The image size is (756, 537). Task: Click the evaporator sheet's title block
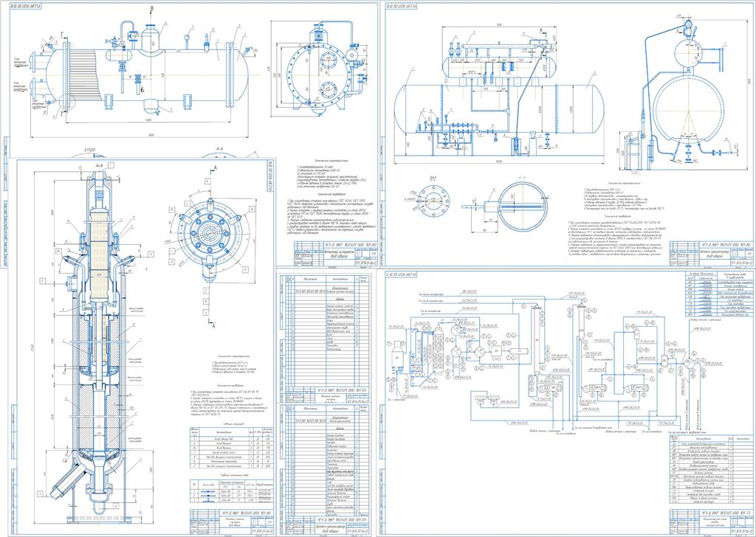tap(336, 254)
